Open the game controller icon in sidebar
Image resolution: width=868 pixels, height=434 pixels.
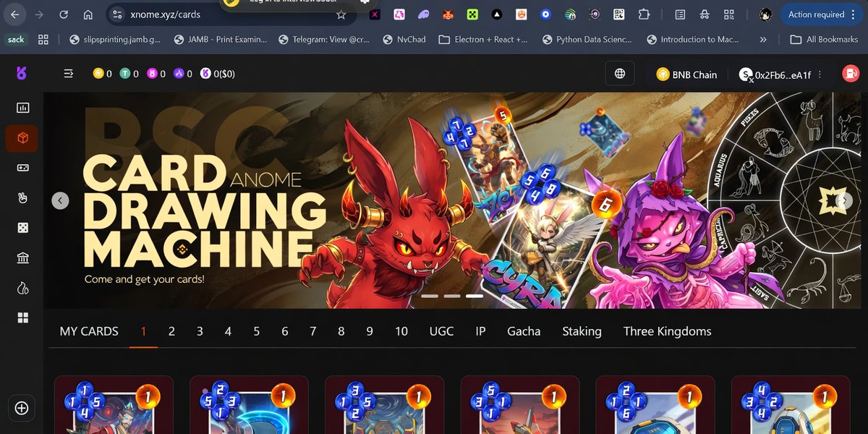22,168
